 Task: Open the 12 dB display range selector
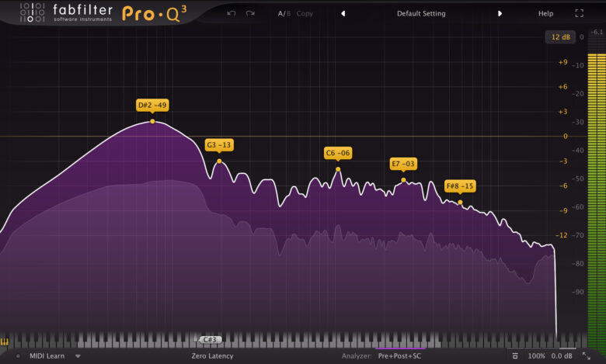click(560, 37)
